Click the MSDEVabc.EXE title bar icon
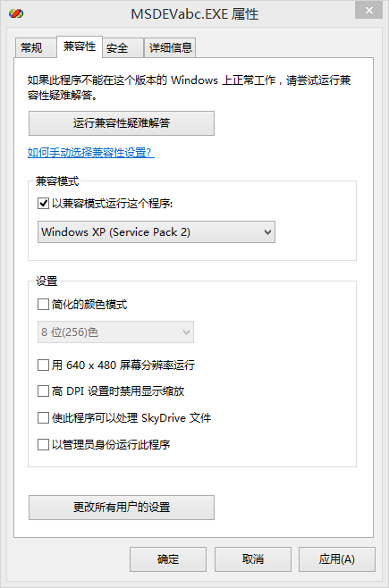This screenshot has width=389, height=588. point(16,14)
